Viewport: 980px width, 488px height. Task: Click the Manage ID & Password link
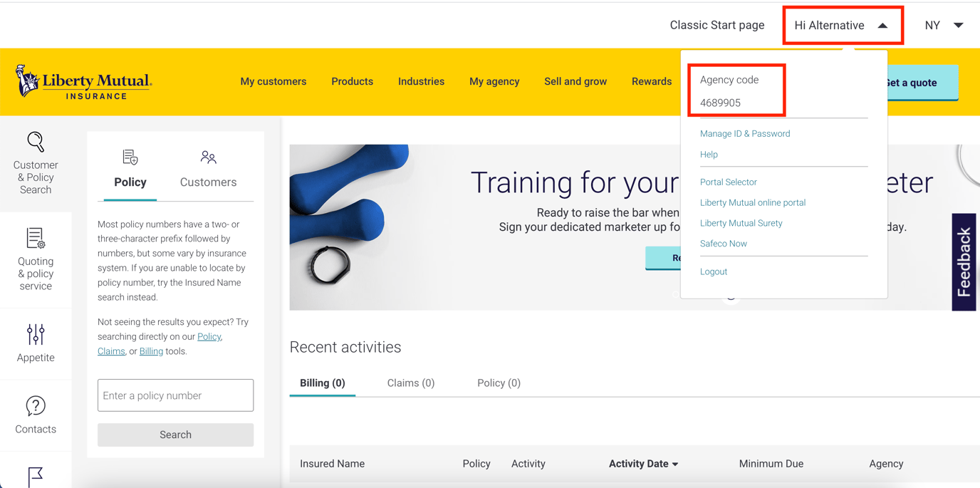[744, 134]
